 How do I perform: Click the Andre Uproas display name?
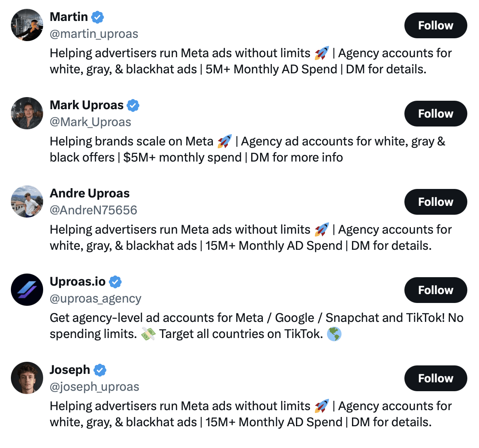tap(90, 193)
